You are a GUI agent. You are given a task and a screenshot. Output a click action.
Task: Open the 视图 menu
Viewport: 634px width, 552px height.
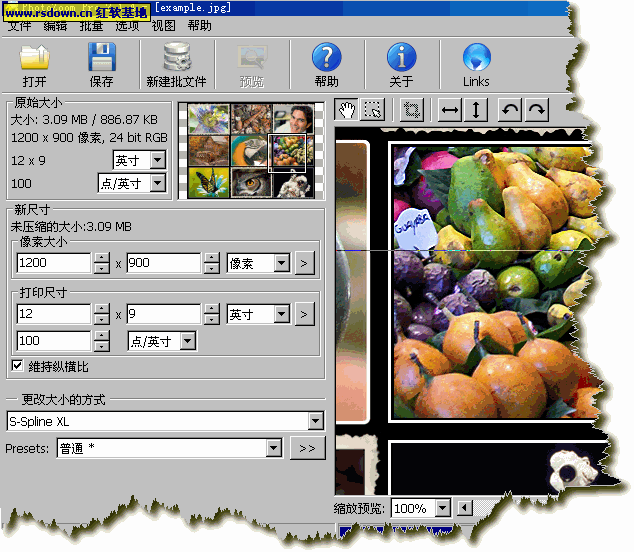click(x=163, y=26)
